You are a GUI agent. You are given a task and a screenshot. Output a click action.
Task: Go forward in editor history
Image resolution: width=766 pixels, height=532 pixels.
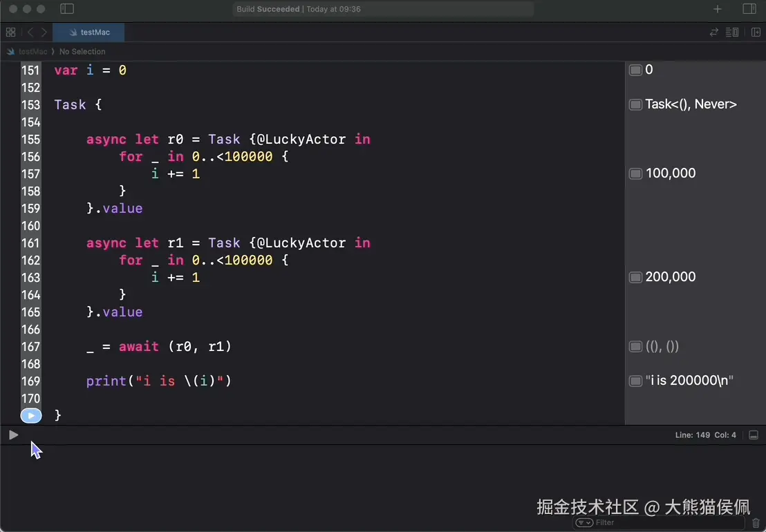pos(44,32)
